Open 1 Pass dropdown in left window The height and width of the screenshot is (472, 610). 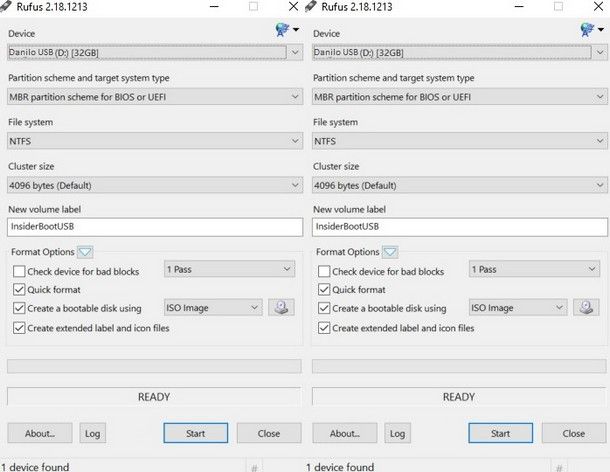[230, 269]
